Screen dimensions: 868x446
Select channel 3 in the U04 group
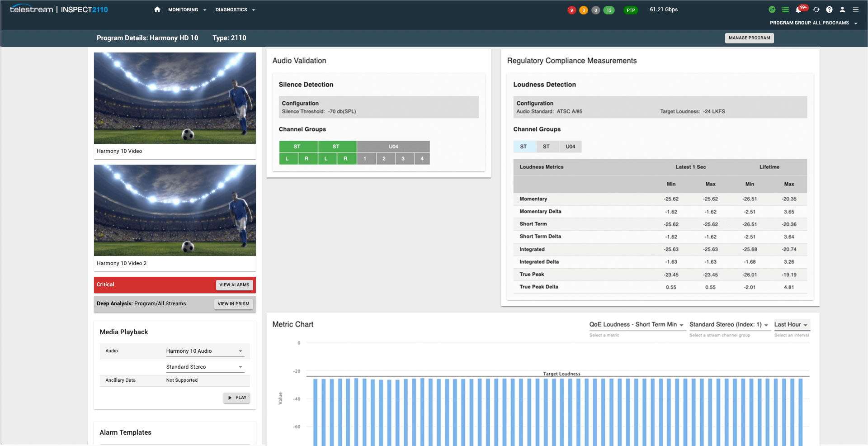pos(404,159)
